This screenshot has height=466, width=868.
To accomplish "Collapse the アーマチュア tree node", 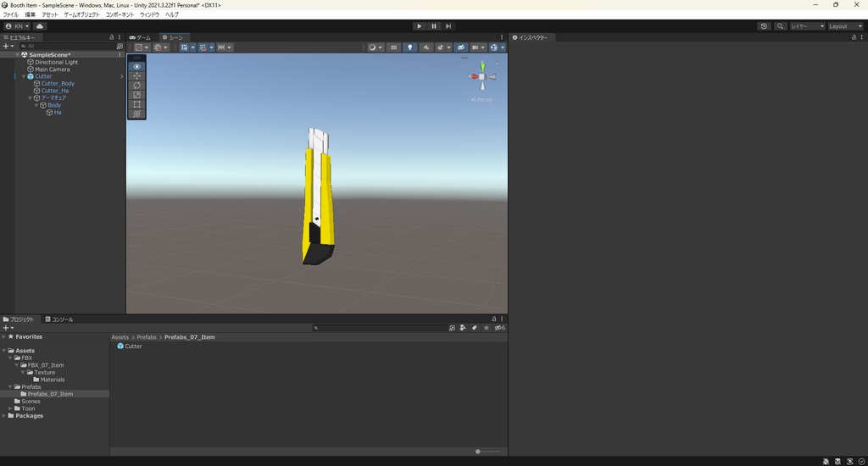I will point(31,98).
